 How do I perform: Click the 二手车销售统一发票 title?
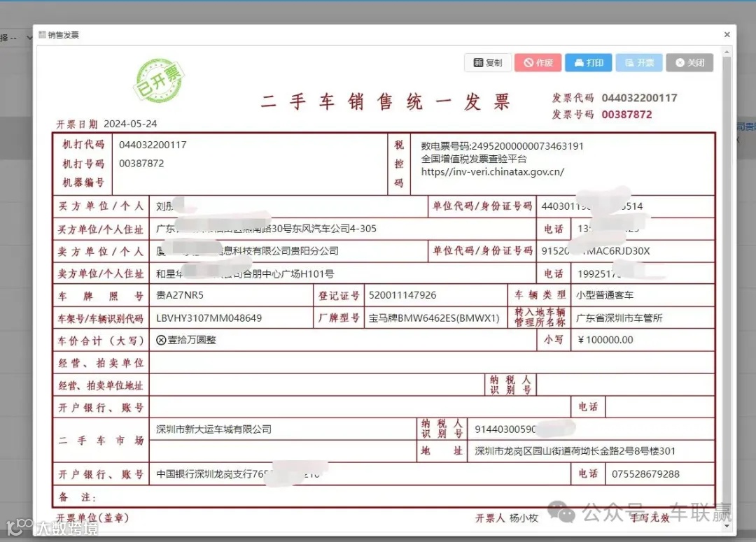[x=385, y=101]
